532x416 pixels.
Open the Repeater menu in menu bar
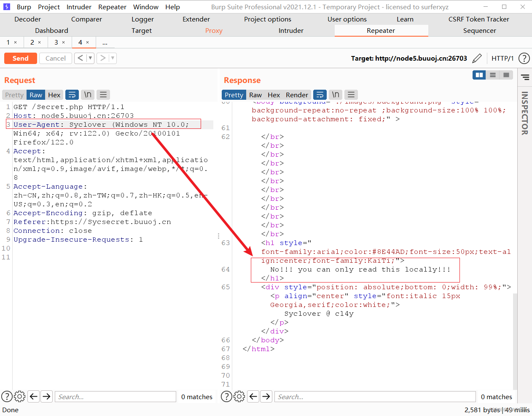(112, 7)
